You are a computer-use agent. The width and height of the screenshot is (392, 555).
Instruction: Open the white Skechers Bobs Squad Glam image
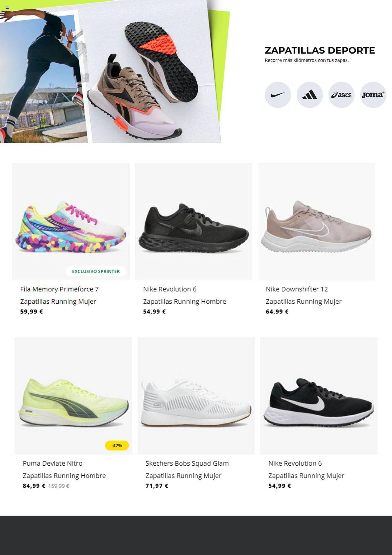(x=196, y=396)
